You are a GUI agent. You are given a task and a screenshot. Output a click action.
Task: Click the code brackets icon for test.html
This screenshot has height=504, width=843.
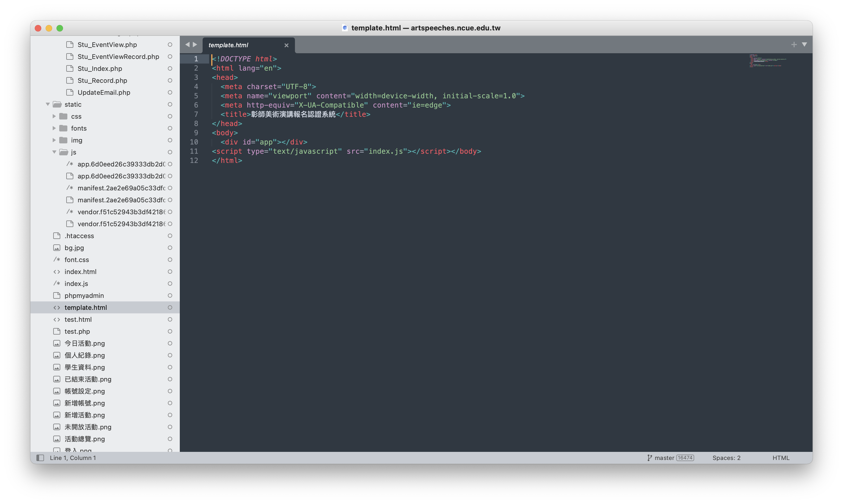(57, 319)
